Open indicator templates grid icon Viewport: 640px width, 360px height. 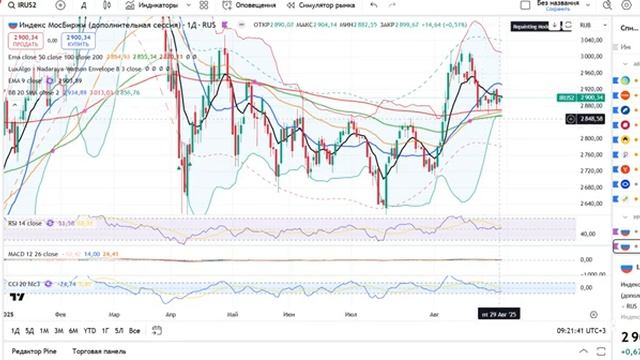204,5
